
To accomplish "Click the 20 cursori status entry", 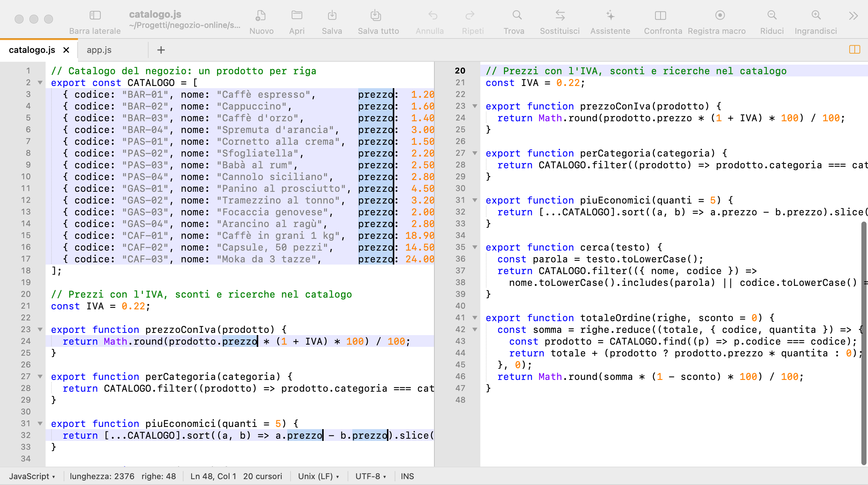I will click(x=263, y=476).
